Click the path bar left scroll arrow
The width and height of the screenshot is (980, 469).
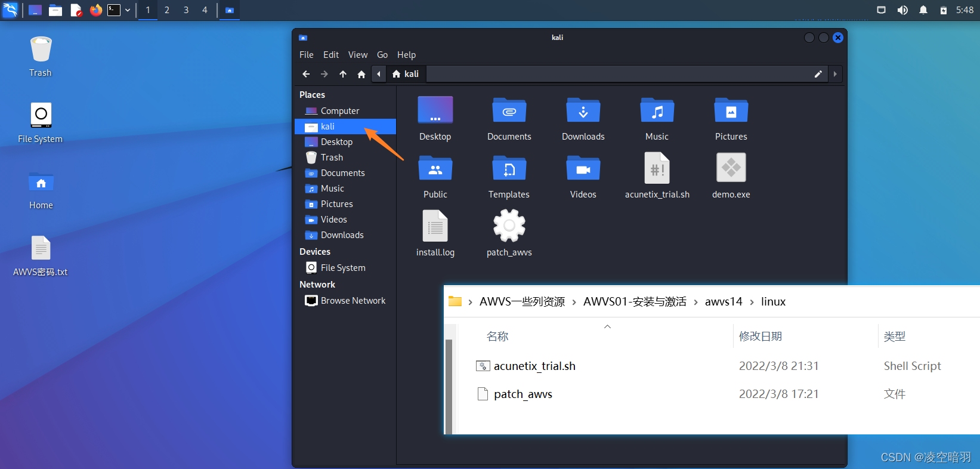(x=379, y=74)
